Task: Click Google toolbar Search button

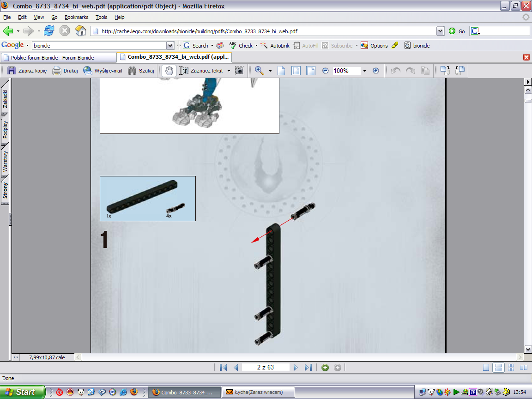Action: click(196, 45)
